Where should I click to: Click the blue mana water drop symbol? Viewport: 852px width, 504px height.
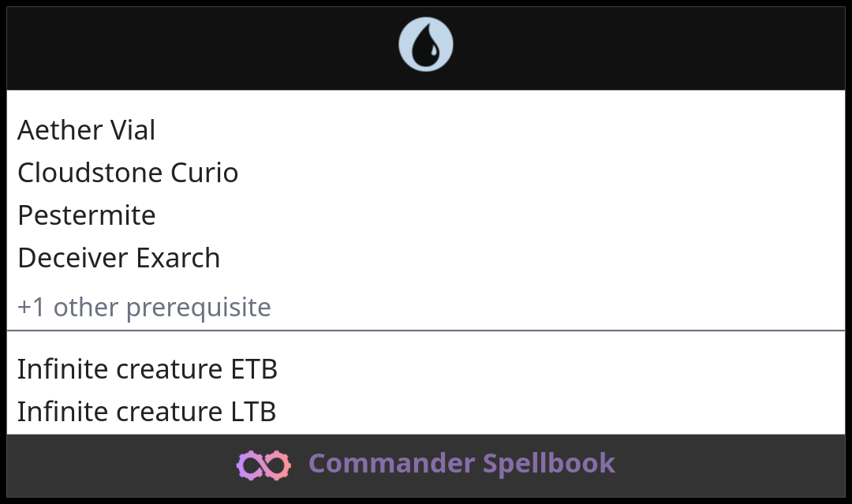(425, 44)
